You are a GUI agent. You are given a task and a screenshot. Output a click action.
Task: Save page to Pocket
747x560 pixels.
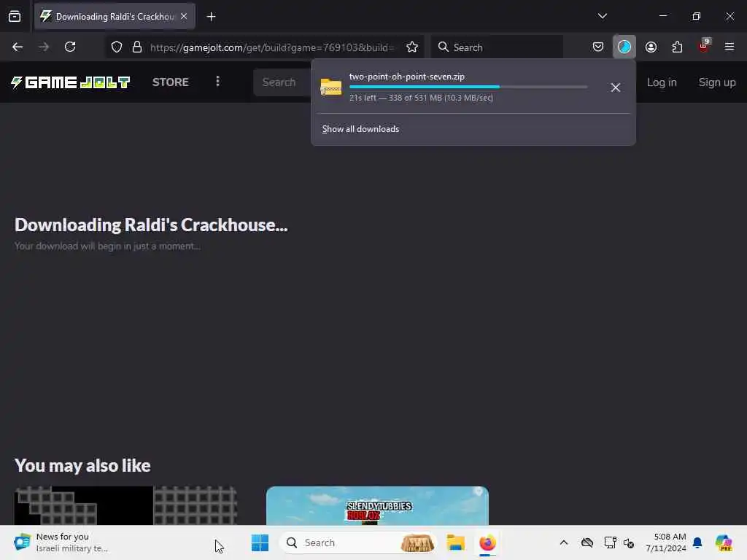pyautogui.click(x=598, y=47)
